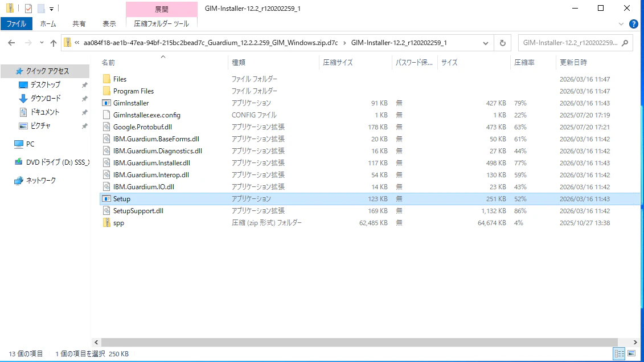Unpin デスクトップ from quick access
The width and height of the screenshot is (644, 362).
[x=85, y=85]
